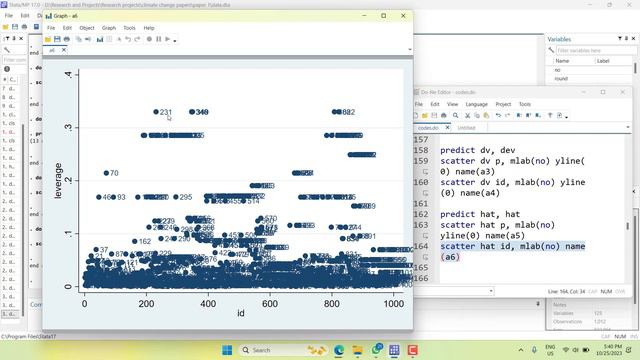Save the graph using Graph window disk icon
The image size is (640, 360).
57,39
